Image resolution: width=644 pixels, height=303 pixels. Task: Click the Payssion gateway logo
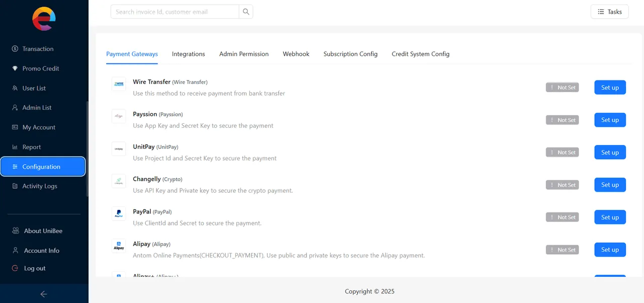(119, 116)
